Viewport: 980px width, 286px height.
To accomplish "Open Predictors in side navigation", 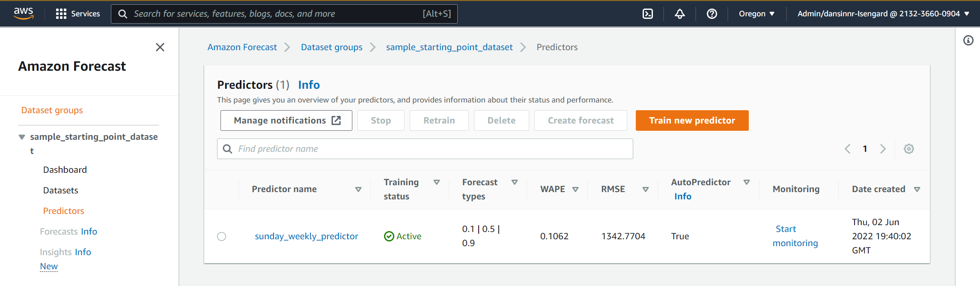I will [63, 211].
